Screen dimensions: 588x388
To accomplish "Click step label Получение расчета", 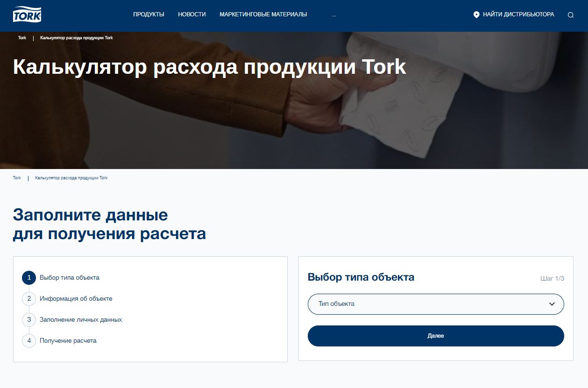I will (x=68, y=341).
